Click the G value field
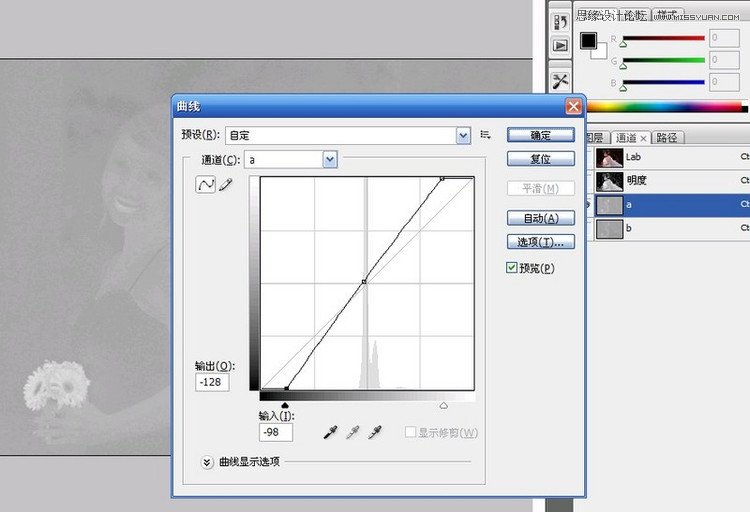The image size is (750, 512). coord(724,60)
